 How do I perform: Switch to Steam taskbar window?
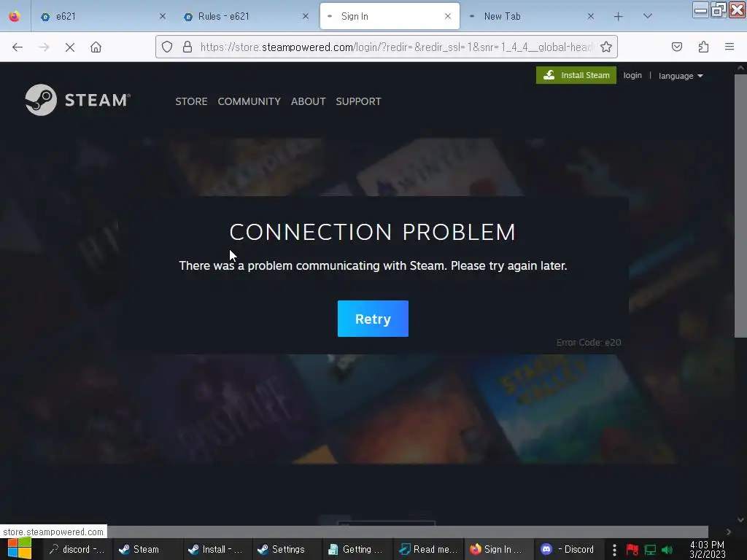pos(147,549)
